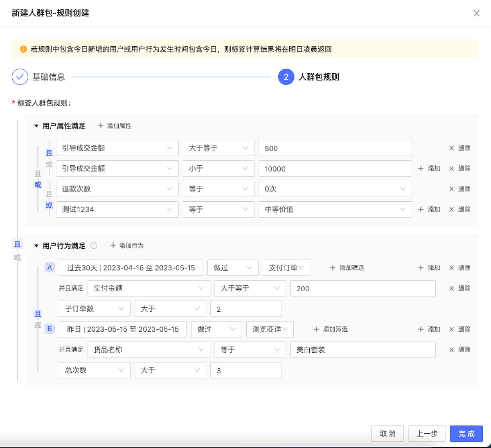Toggle 或 between attribute and behavior sections
The image size is (491, 448).
(x=17, y=257)
